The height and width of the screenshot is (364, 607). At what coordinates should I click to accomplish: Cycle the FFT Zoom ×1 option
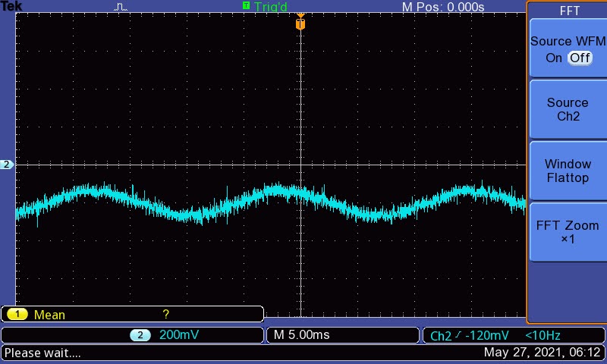click(567, 232)
